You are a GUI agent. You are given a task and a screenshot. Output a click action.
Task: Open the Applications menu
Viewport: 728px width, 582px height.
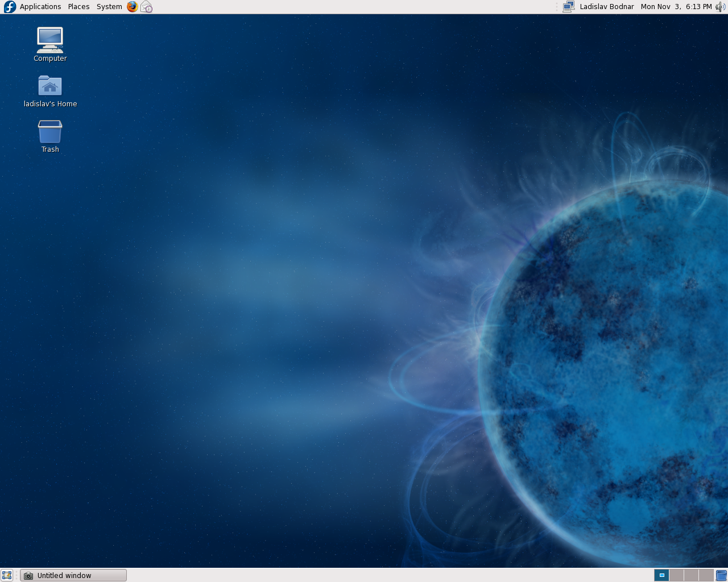[33, 7]
